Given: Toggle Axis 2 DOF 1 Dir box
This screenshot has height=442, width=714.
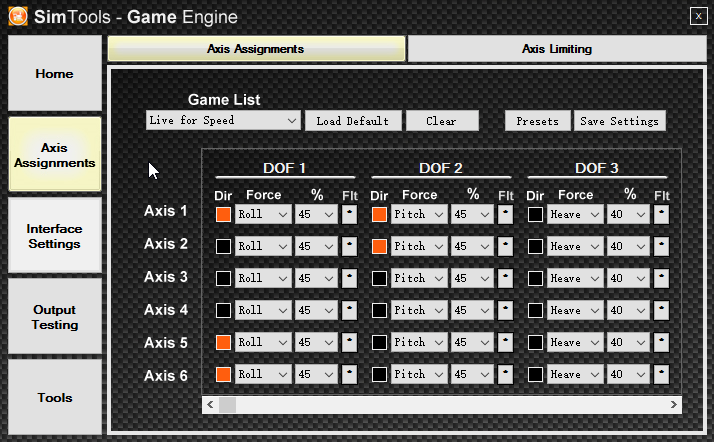Looking at the screenshot, I should click(x=223, y=246).
